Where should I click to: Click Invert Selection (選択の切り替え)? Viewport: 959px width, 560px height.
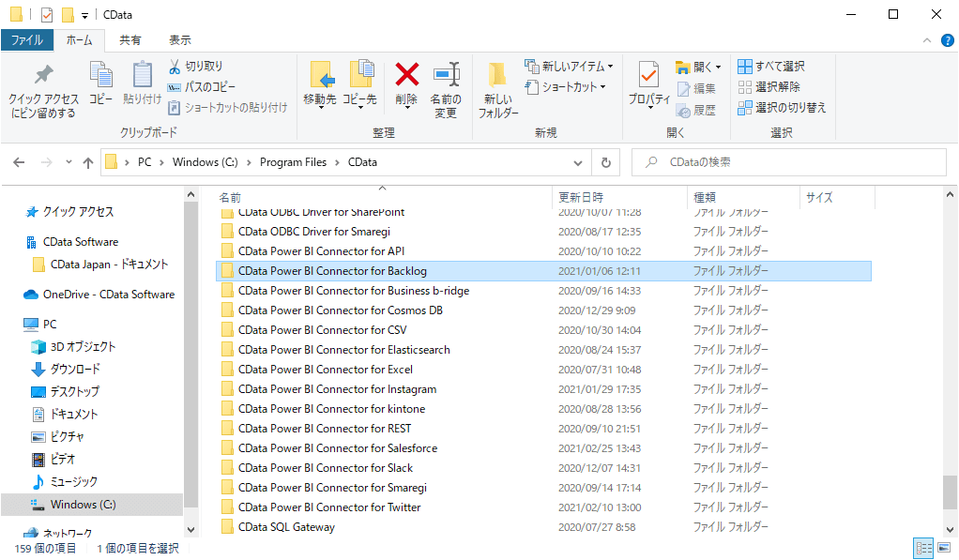point(782,108)
